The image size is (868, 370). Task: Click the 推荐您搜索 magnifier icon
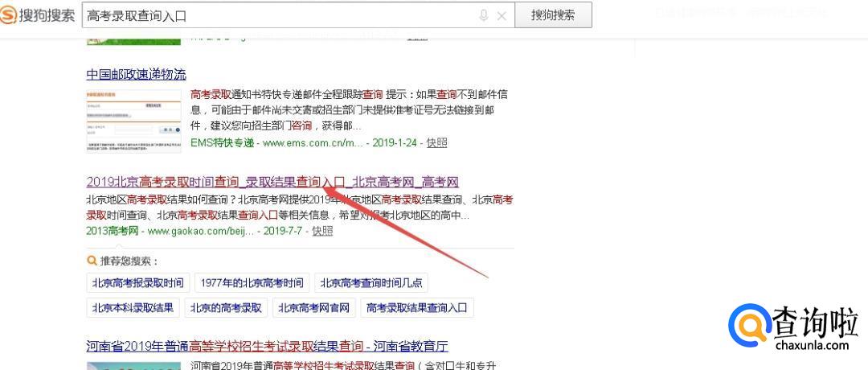(x=92, y=261)
